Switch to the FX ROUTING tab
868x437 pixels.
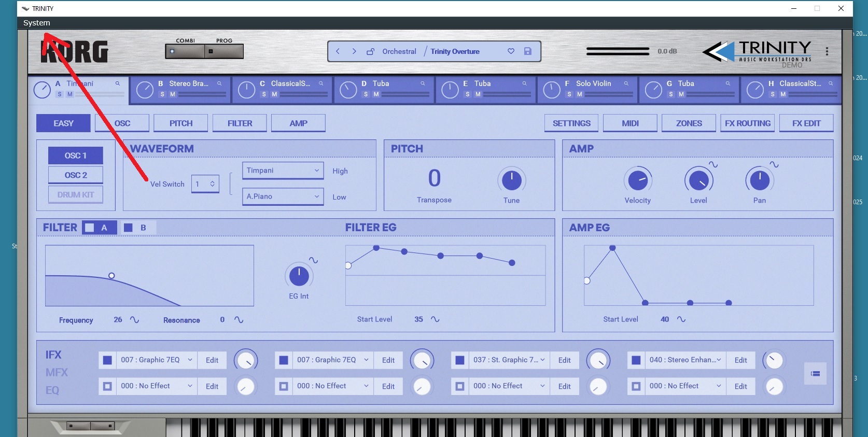tap(748, 123)
